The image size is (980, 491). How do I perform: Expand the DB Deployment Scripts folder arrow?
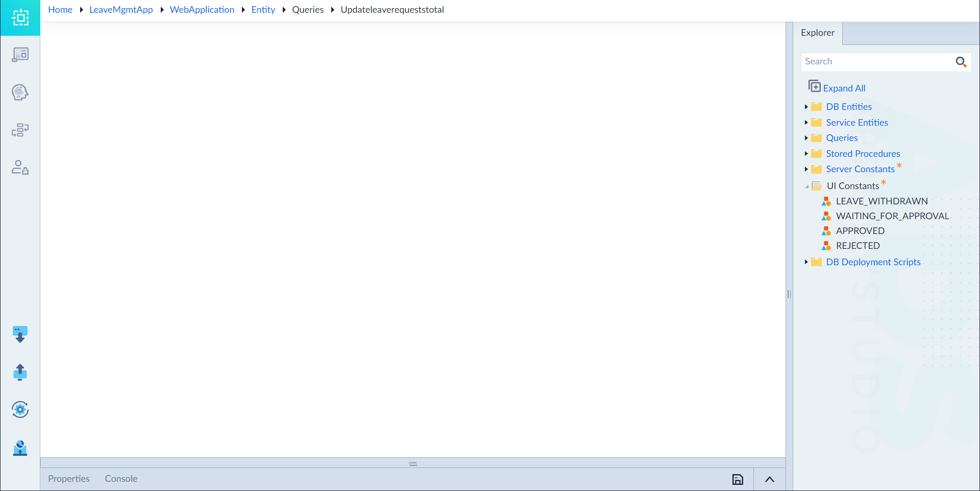coord(806,262)
